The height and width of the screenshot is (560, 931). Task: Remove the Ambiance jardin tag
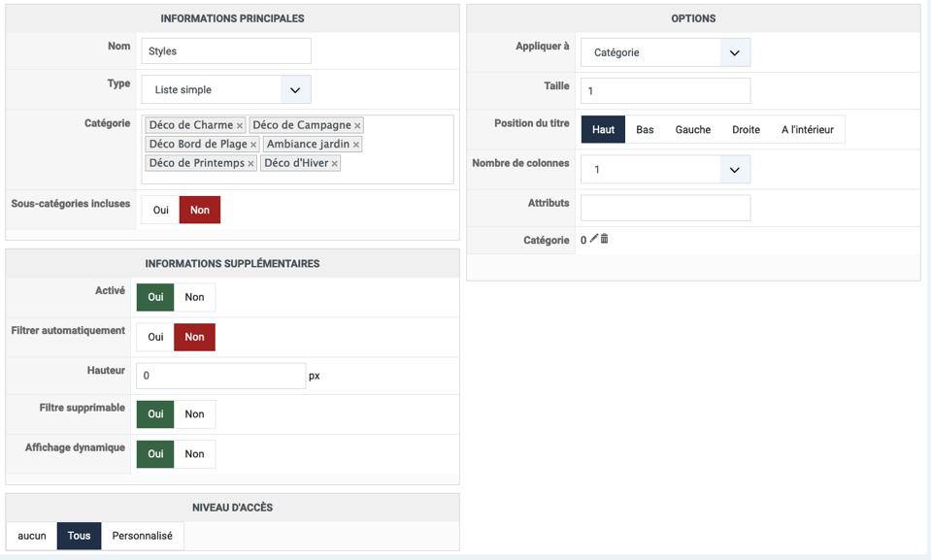pos(356,146)
